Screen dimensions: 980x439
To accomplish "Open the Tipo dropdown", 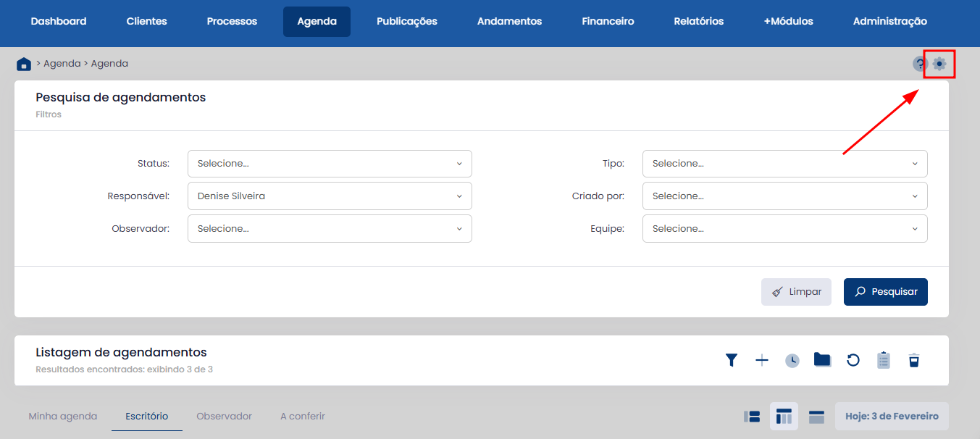I will [784, 164].
